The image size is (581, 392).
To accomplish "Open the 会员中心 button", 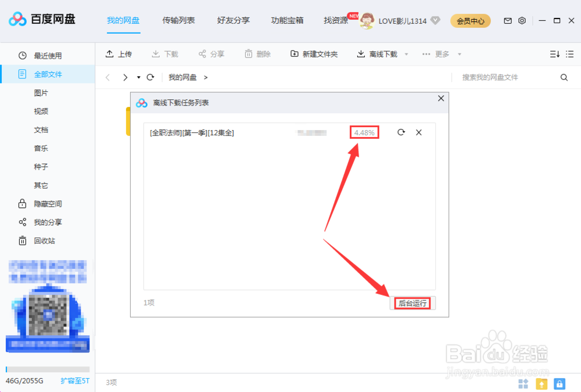I will click(x=471, y=21).
